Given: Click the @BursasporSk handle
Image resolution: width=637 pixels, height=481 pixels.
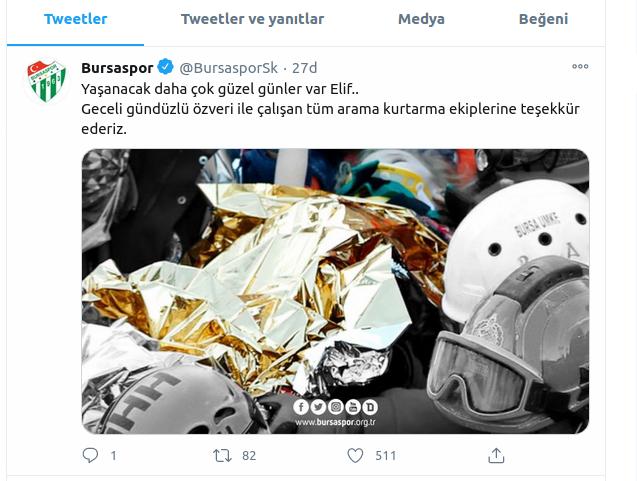Looking at the screenshot, I should coord(228,68).
